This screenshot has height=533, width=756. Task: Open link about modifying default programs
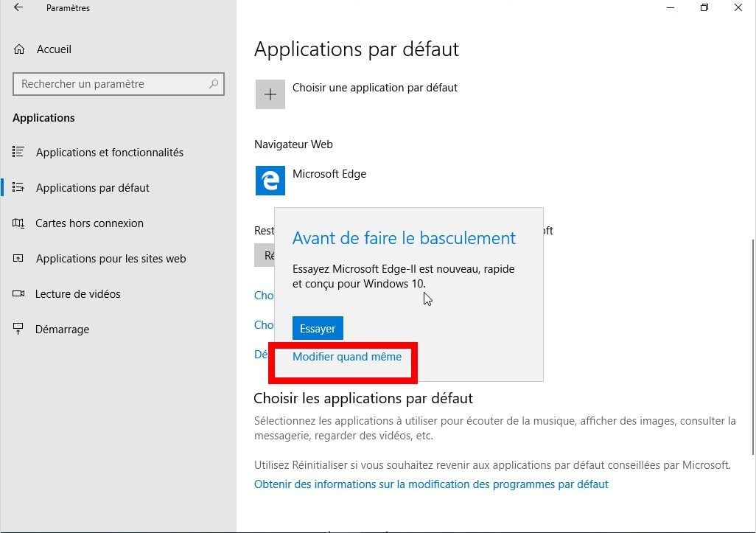(431, 484)
